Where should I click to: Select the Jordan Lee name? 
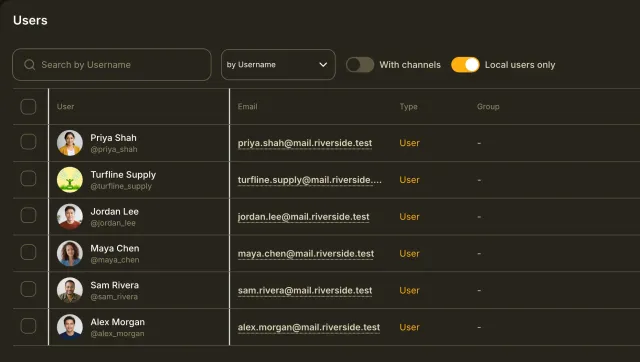pos(115,211)
